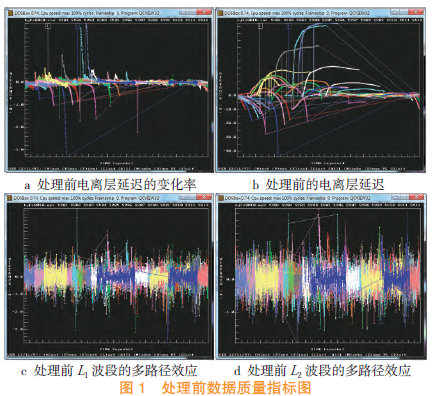Close the L2 multipath window (d)

[417, 197]
